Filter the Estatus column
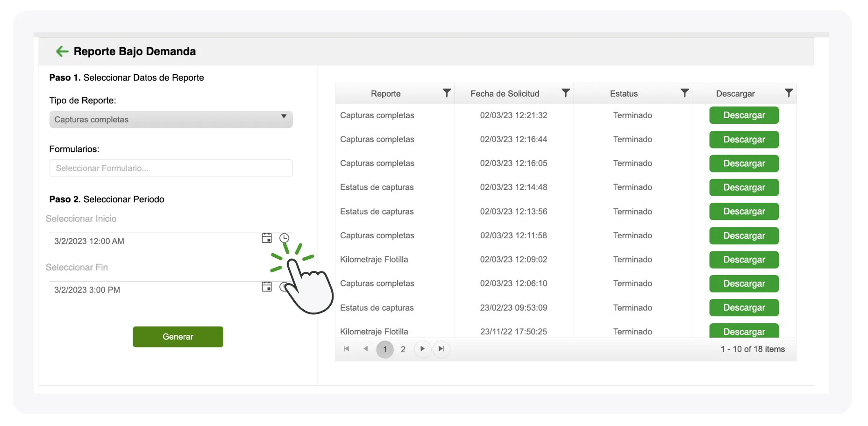This screenshot has width=868, height=426. click(684, 93)
